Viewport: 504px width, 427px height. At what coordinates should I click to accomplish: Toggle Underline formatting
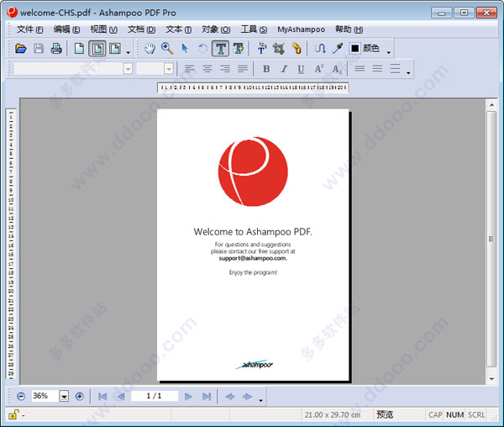[x=301, y=69]
